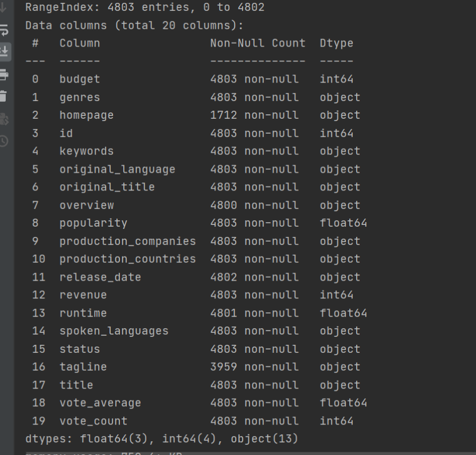Click the dtypes summary line
The height and width of the screenshot is (455, 476).
(x=162, y=439)
